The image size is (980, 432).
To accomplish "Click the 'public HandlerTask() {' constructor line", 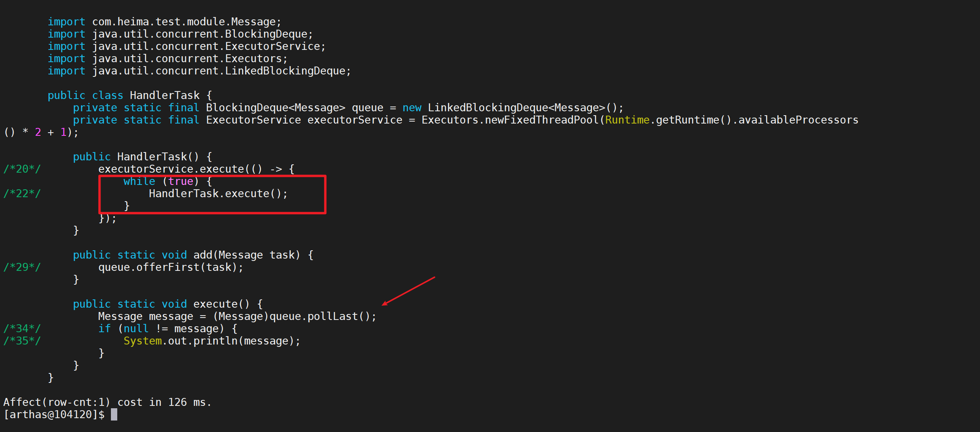I will (x=143, y=157).
